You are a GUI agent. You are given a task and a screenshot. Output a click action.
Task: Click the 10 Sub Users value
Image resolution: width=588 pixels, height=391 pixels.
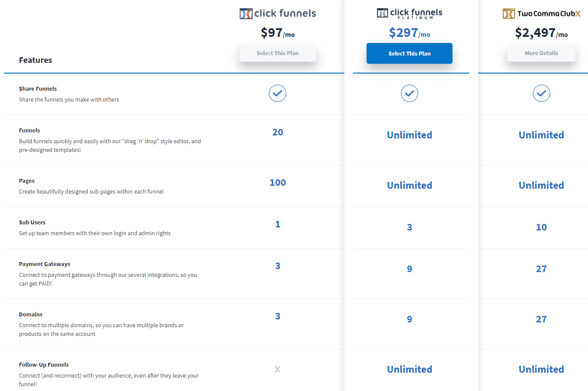pyautogui.click(x=541, y=227)
